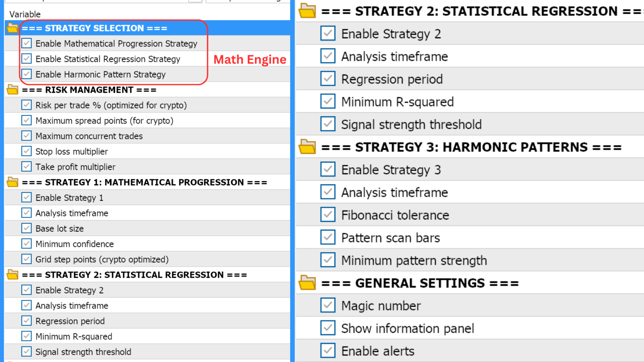Toggle Enable Mathematical Progression Strategy checkbox
Screen dimensions: 644x362
[26, 43]
